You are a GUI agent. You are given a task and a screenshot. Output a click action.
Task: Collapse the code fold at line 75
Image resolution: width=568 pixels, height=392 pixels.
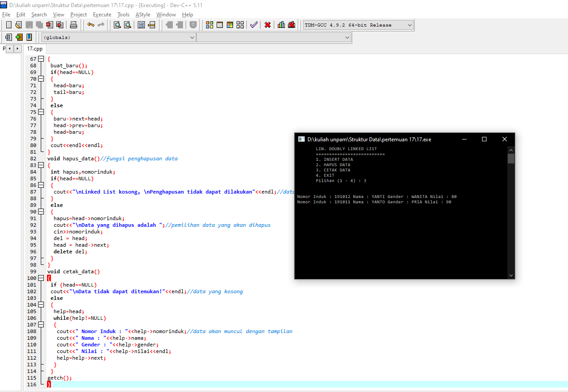pos(41,112)
